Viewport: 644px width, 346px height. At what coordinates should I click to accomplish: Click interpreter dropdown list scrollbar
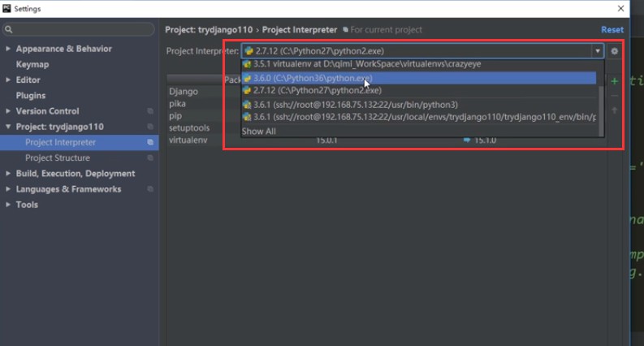[601, 111]
